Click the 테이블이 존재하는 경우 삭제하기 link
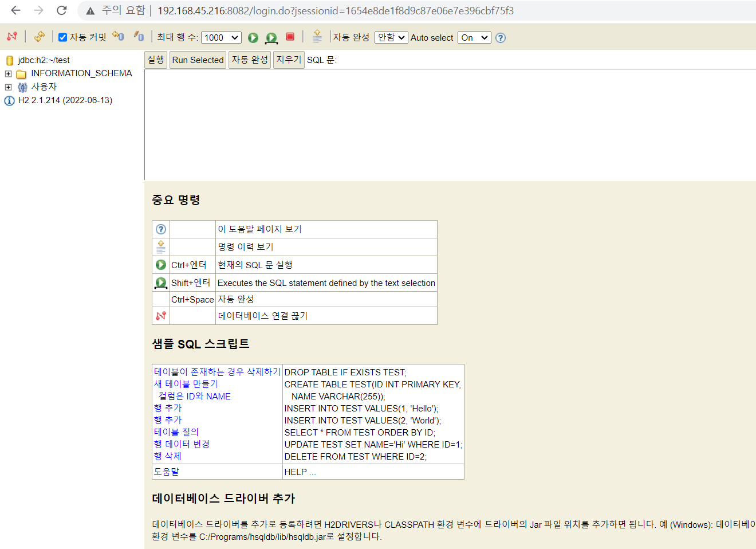This screenshot has width=756, height=549. click(x=217, y=372)
